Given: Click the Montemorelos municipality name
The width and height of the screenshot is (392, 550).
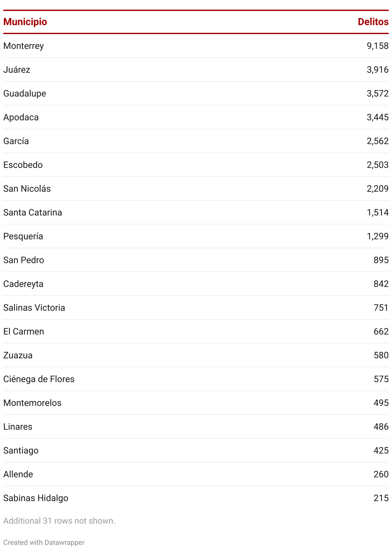Looking at the screenshot, I should 32,403.
